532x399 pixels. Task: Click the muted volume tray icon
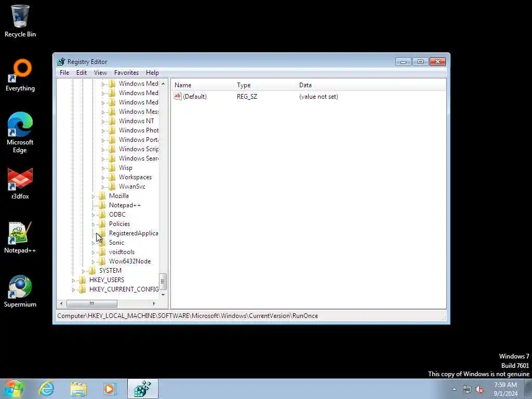click(480, 390)
